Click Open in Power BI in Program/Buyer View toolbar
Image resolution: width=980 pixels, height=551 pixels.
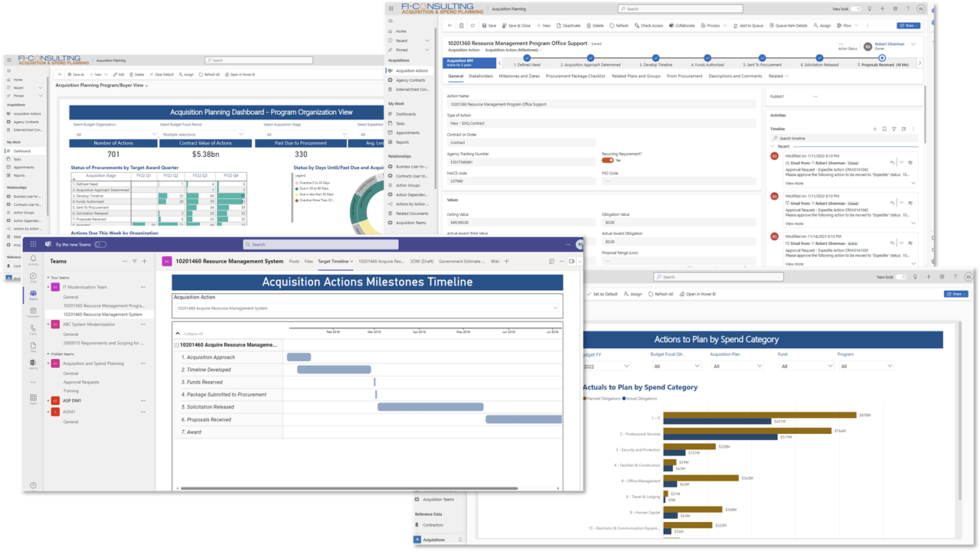[239, 74]
